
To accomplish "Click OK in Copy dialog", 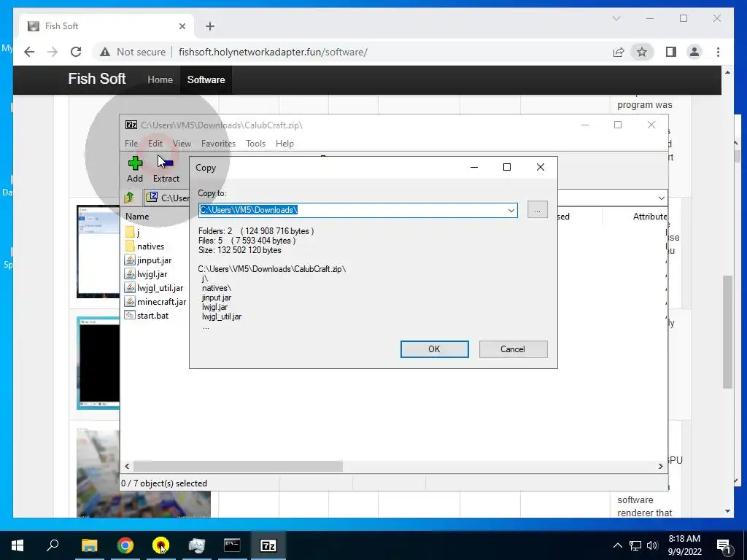I will click(x=435, y=349).
